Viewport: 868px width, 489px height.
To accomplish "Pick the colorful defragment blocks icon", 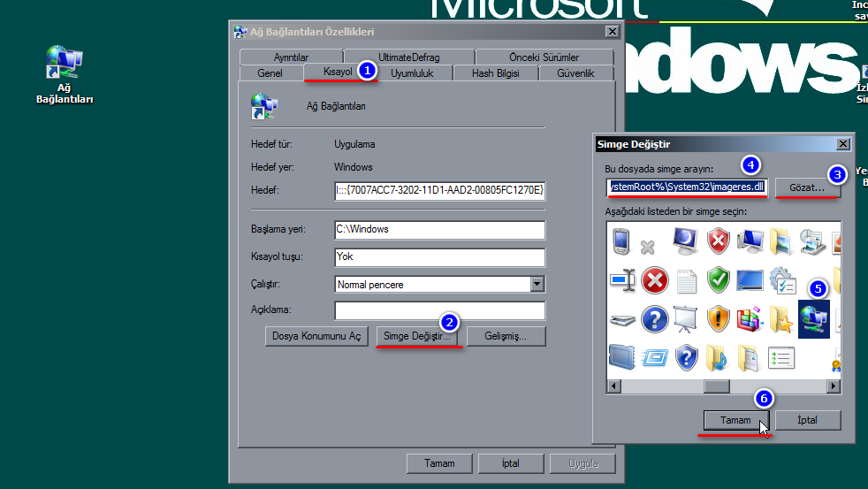I will point(750,319).
